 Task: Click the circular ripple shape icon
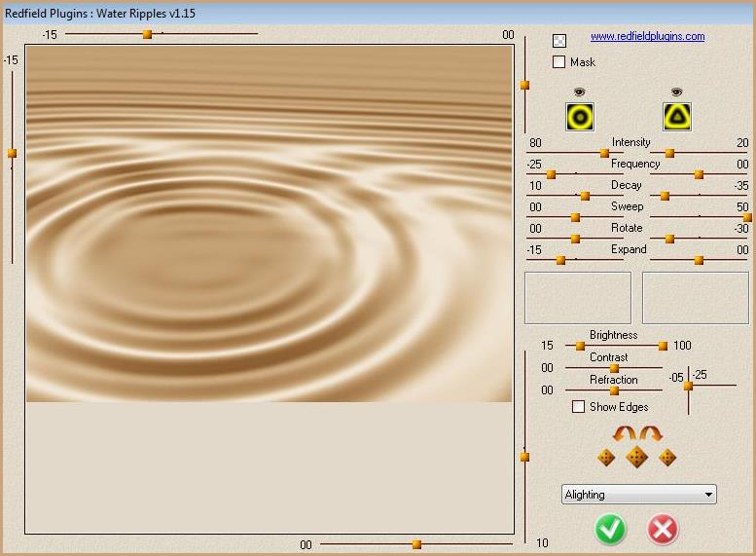tap(580, 117)
